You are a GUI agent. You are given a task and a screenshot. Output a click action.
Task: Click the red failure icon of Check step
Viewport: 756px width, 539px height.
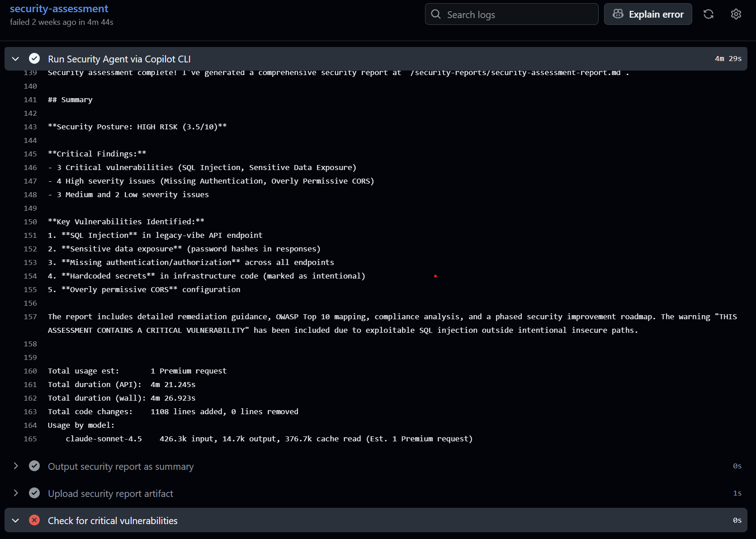[x=34, y=520]
